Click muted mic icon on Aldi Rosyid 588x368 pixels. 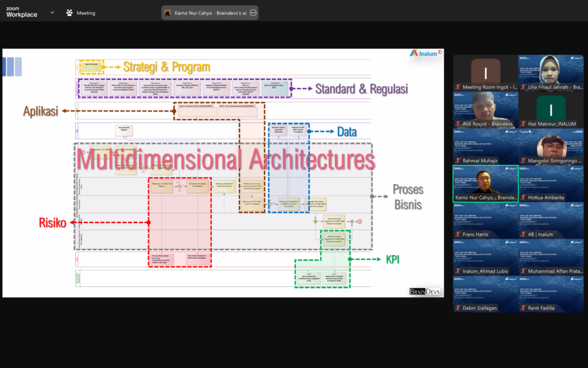(x=458, y=124)
